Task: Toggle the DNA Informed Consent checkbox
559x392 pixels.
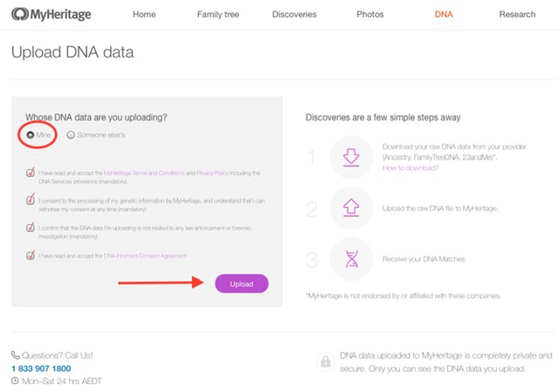Action: point(31,256)
